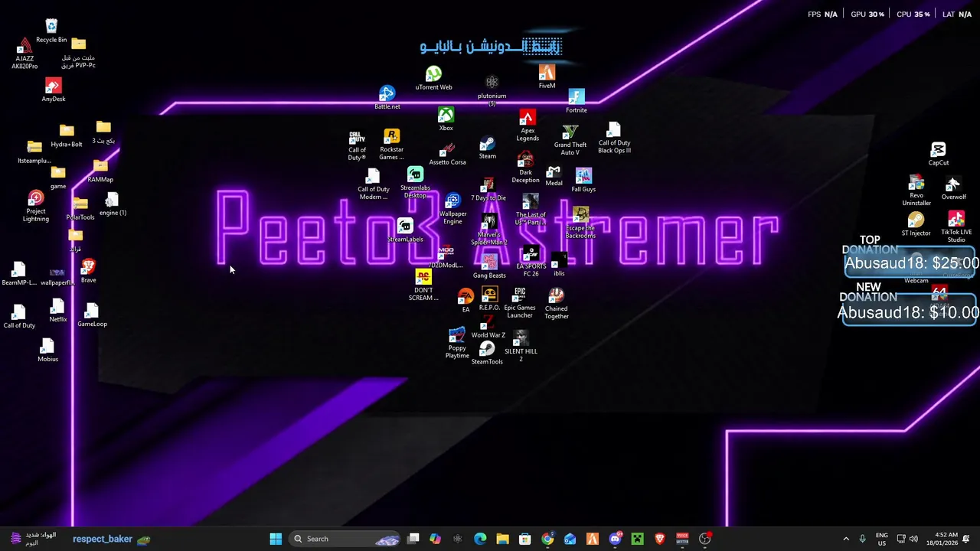Screen dimensions: 980x551
Task: Open AnyDesk from the desktop
Action: tap(54, 90)
